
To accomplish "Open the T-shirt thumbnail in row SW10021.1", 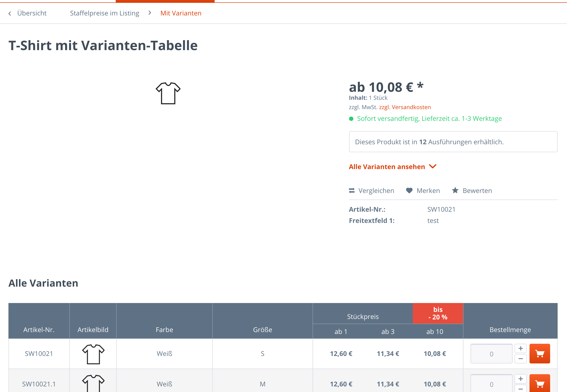I will [x=93, y=383].
